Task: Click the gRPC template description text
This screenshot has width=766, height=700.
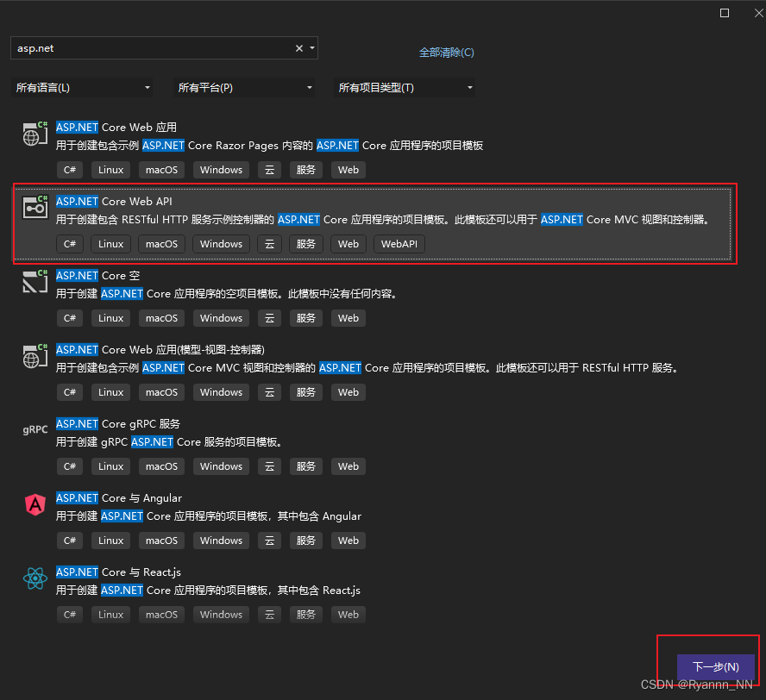Action: coord(168,442)
